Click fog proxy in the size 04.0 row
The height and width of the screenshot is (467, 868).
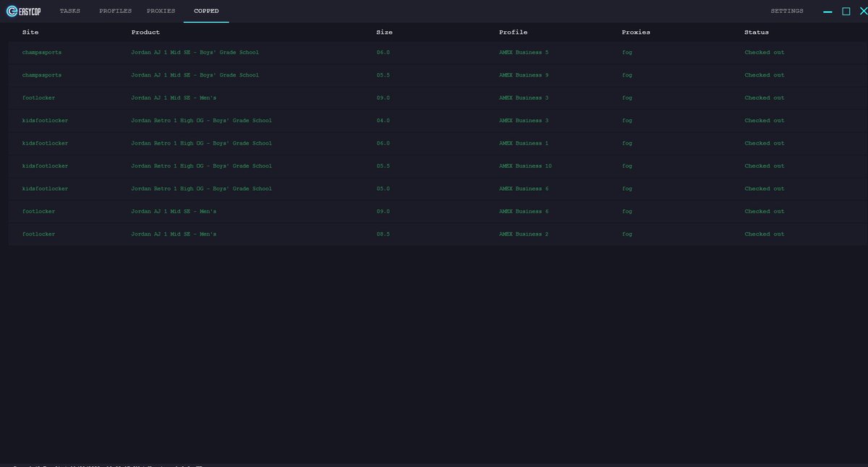627,121
